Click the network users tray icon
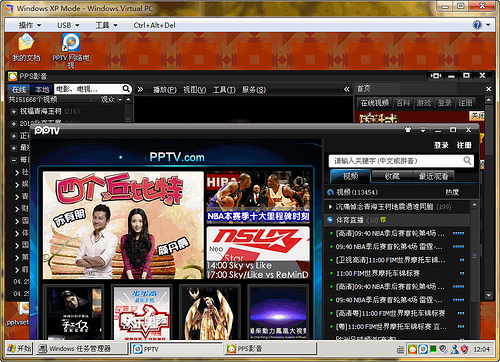 [x=454, y=349]
